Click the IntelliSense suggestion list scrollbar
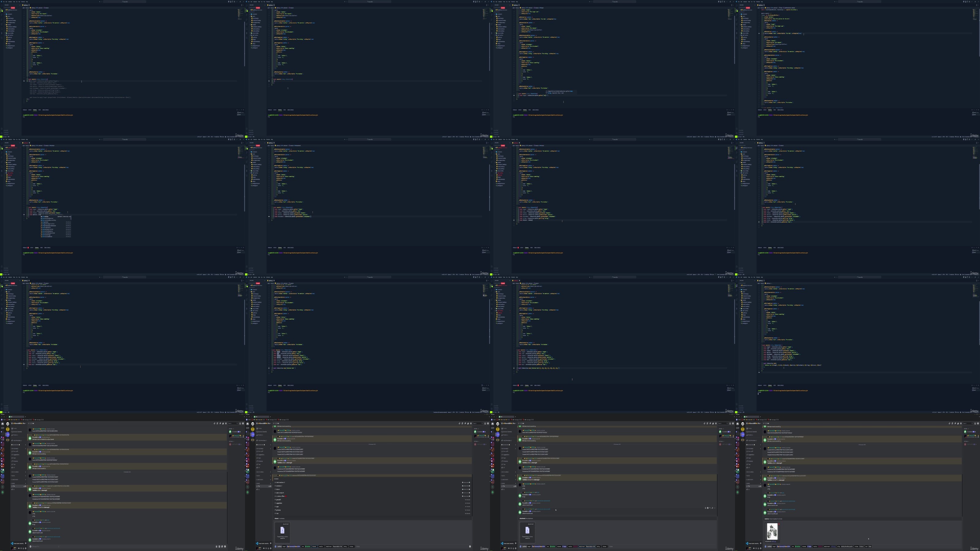The width and height of the screenshot is (980, 551). tap(71, 218)
